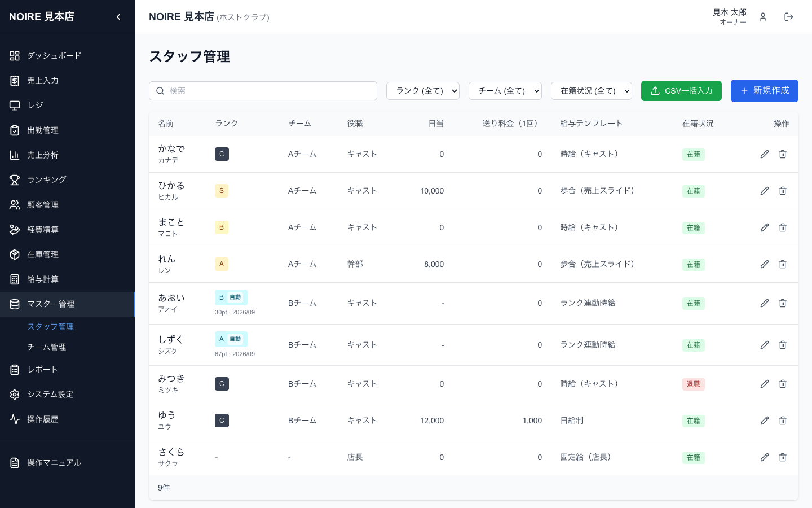Delete the ひかる staff row
The width and height of the screenshot is (812, 508).
pos(783,191)
